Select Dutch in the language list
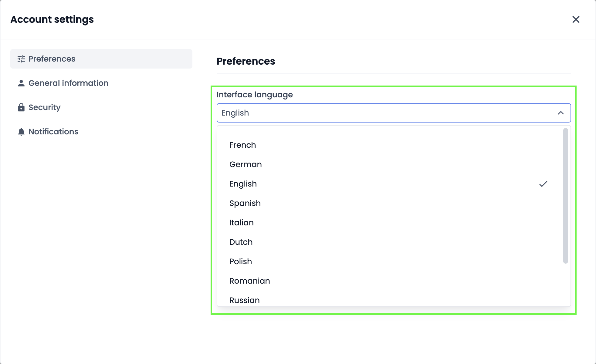The width and height of the screenshot is (596, 364). (x=241, y=242)
